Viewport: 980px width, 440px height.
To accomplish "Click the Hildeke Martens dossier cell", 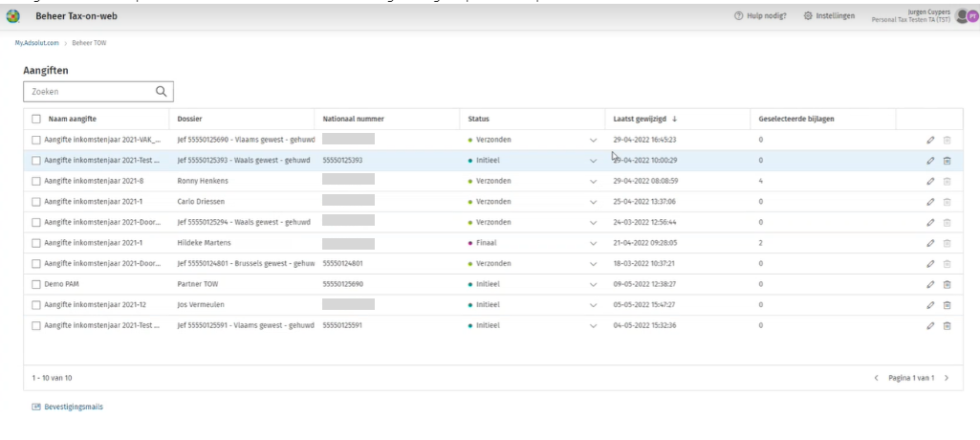I will point(203,243).
